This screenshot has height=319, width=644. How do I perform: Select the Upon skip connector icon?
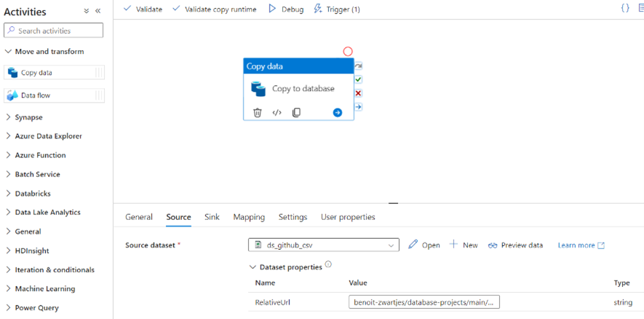point(358,66)
